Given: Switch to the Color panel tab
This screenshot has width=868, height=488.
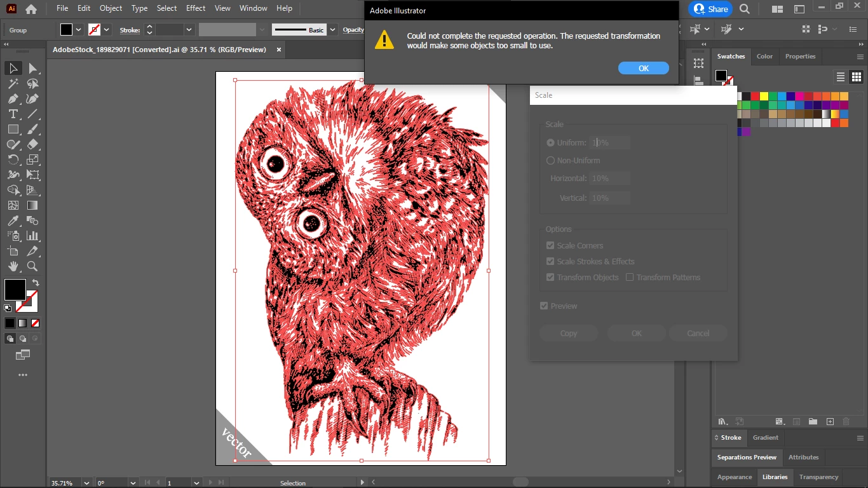Looking at the screenshot, I should click(764, 56).
